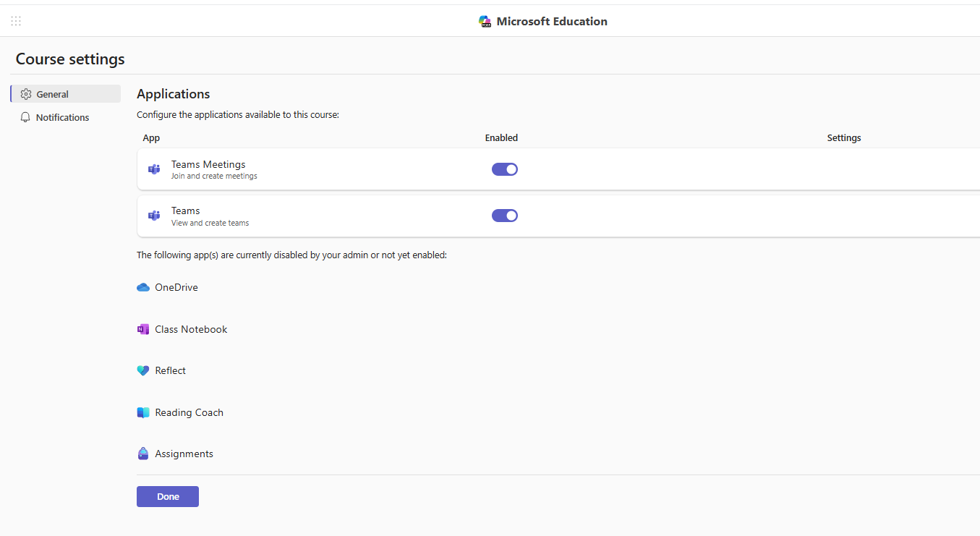This screenshot has height=536, width=980.
Task: Click the Class Notebook icon
Action: tap(142, 328)
